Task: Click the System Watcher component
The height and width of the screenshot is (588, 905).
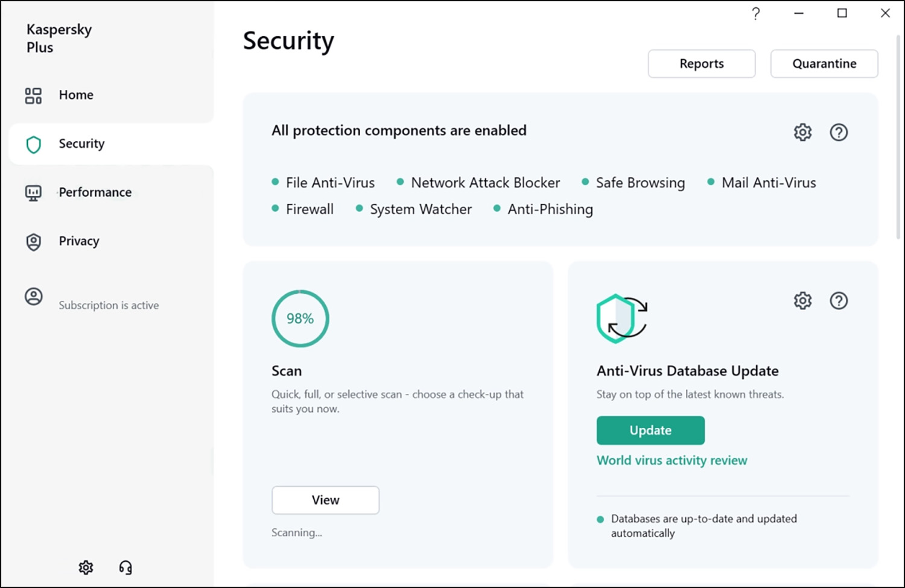Action: point(421,209)
